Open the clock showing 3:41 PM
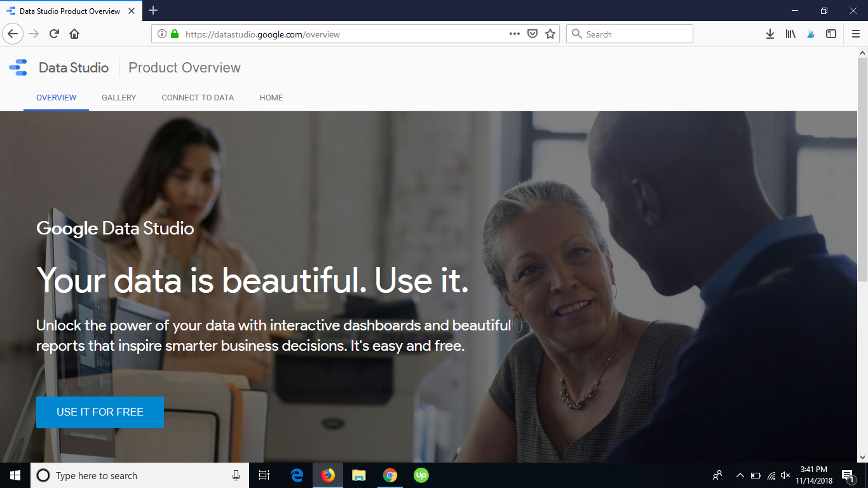The width and height of the screenshot is (868, 488). coord(814,475)
